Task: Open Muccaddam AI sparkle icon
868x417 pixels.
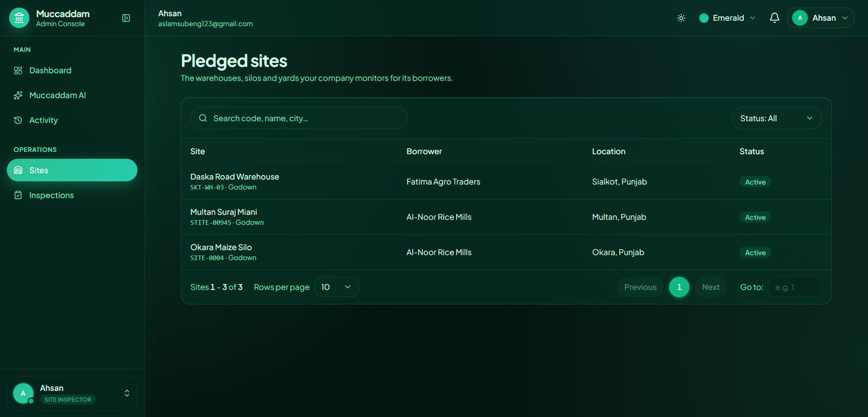Action: pos(18,96)
